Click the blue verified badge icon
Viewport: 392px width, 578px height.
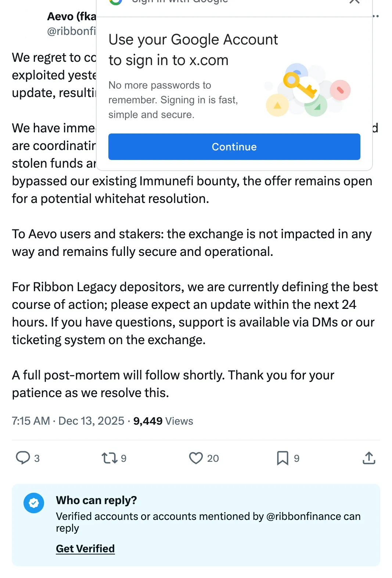[34, 503]
